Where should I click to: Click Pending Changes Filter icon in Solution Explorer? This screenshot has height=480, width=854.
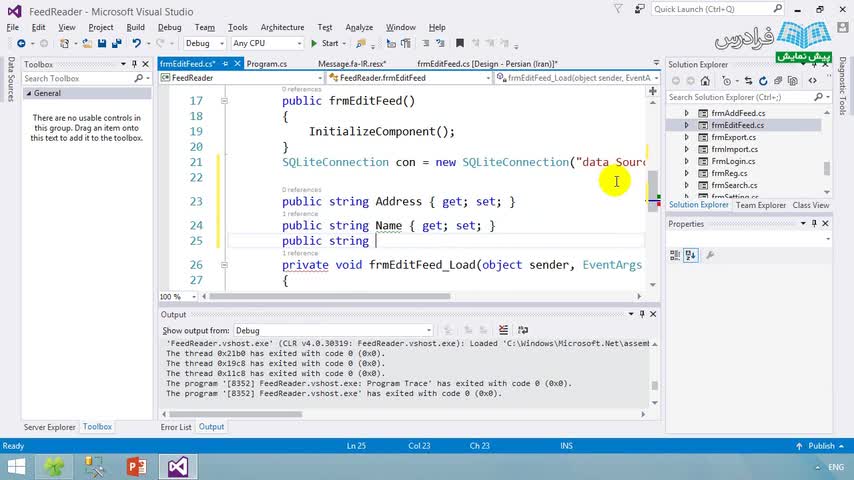tap(727, 81)
